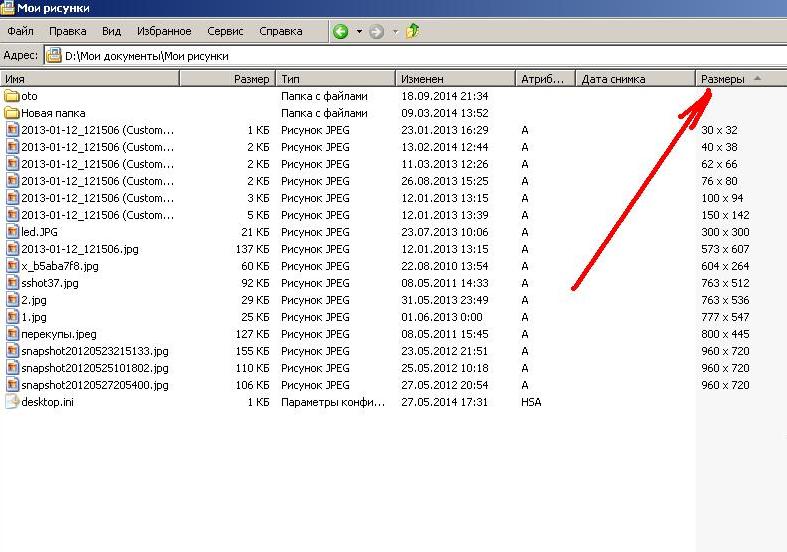Sort by the Изменен column header

[x=455, y=79]
